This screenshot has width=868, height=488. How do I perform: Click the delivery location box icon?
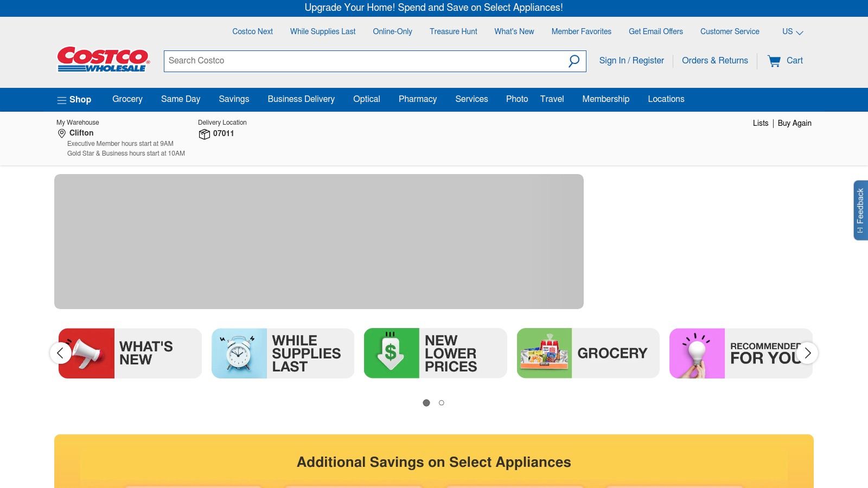coord(204,134)
